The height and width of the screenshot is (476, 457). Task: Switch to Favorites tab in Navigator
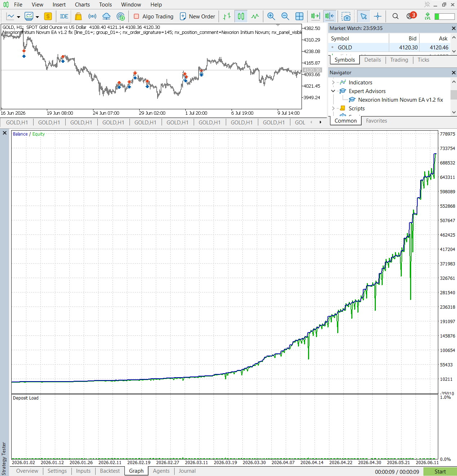pyautogui.click(x=377, y=121)
